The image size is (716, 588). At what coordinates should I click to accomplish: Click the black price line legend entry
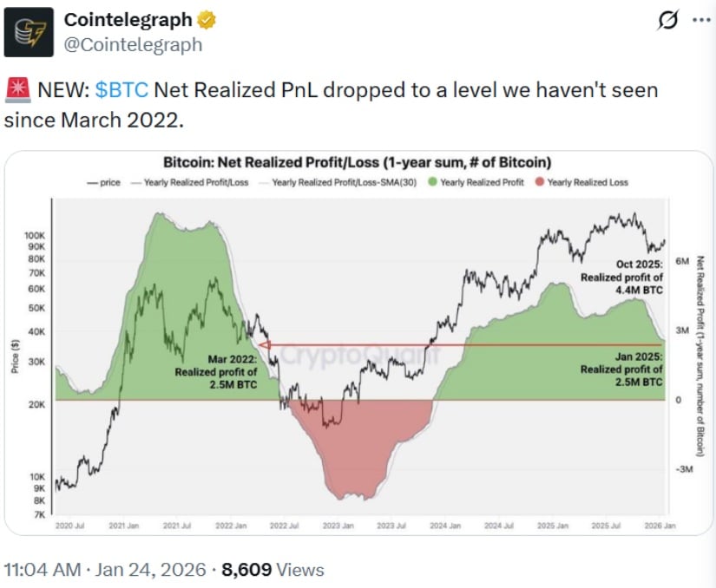(x=104, y=183)
